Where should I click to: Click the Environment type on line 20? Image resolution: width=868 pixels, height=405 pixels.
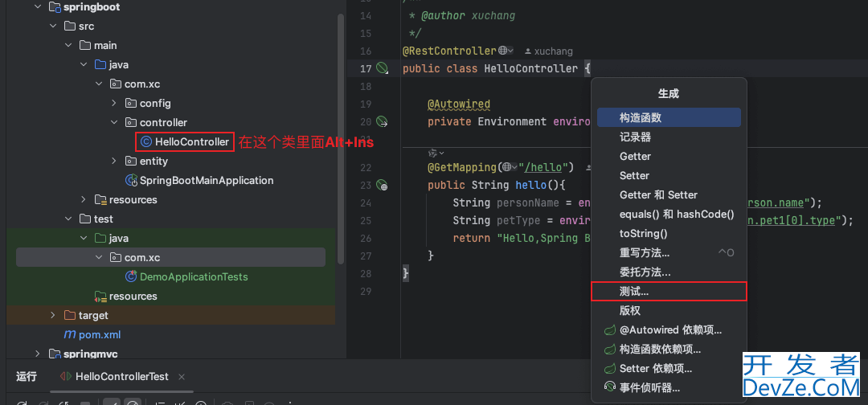(x=512, y=121)
